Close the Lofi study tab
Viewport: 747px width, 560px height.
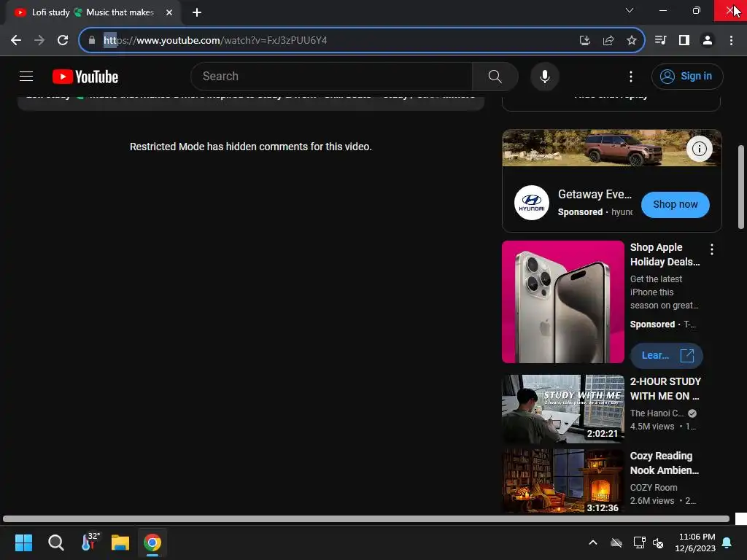click(x=169, y=12)
